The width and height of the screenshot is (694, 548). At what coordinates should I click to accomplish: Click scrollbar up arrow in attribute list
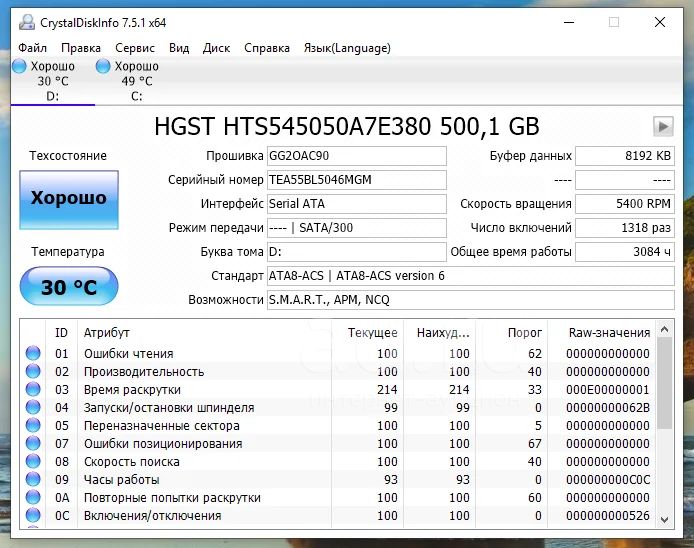tap(664, 329)
